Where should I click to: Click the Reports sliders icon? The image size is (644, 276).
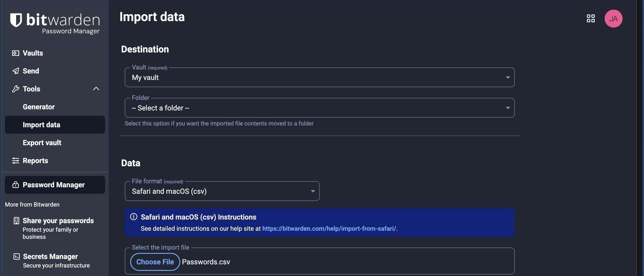pos(15,161)
